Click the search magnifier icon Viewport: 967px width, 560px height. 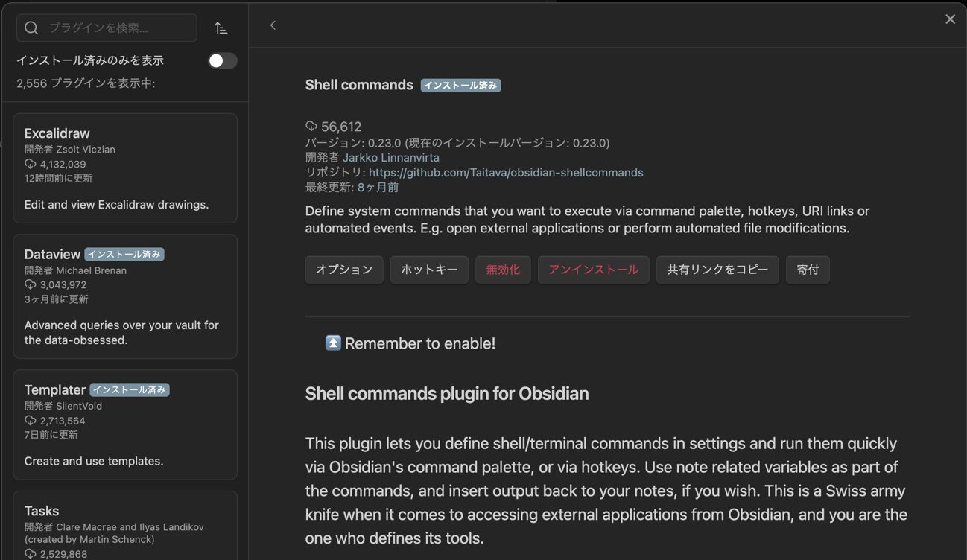pyautogui.click(x=31, y=28)
